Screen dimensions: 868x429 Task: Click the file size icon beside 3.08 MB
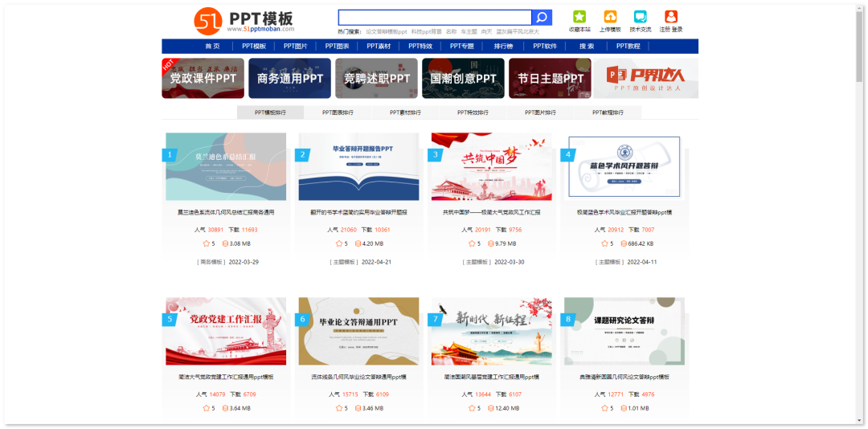[225, 243]
